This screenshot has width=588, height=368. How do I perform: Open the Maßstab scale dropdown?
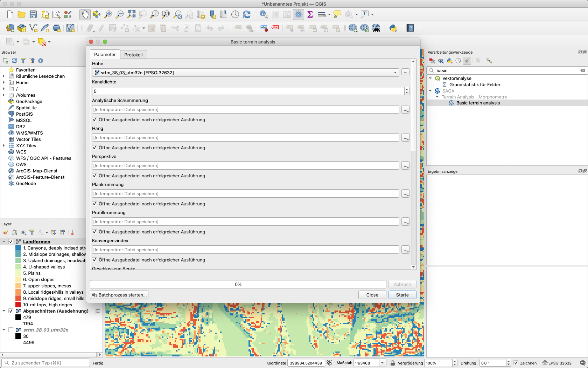click(x=383, y=363)
